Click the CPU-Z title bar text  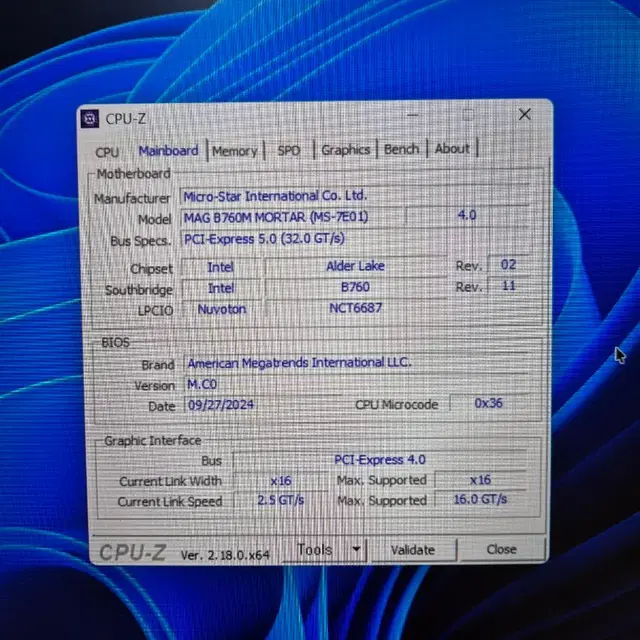pos(126,119)
